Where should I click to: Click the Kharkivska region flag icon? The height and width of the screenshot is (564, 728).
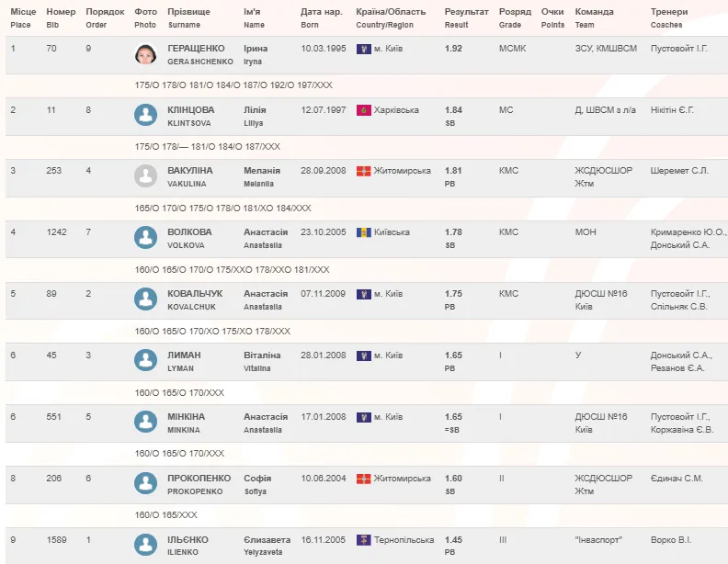(x=363, y=110)
